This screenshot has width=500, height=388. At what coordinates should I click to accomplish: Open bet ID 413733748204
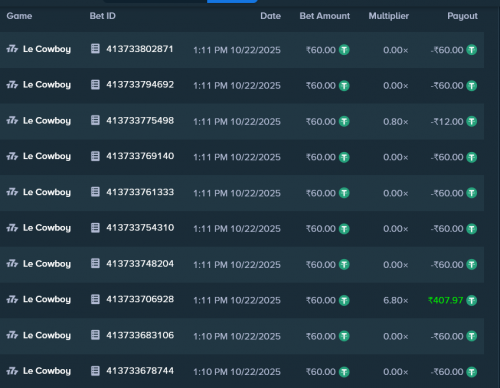pyautogui.click(x=140, y=263)
